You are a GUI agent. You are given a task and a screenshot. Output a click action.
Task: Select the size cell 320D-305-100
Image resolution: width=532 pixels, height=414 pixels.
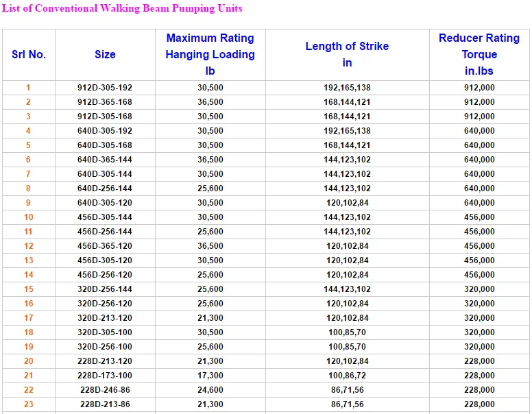click(105, 332)
